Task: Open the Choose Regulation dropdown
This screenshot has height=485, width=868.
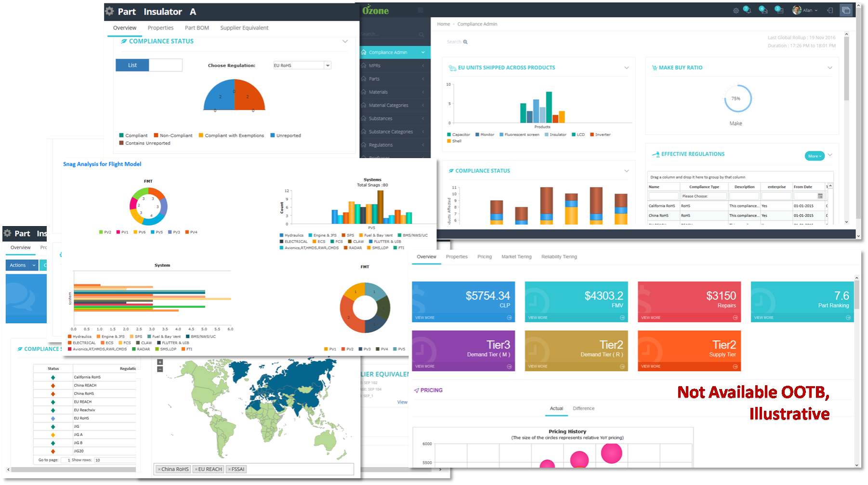Action: pos(328,66)
